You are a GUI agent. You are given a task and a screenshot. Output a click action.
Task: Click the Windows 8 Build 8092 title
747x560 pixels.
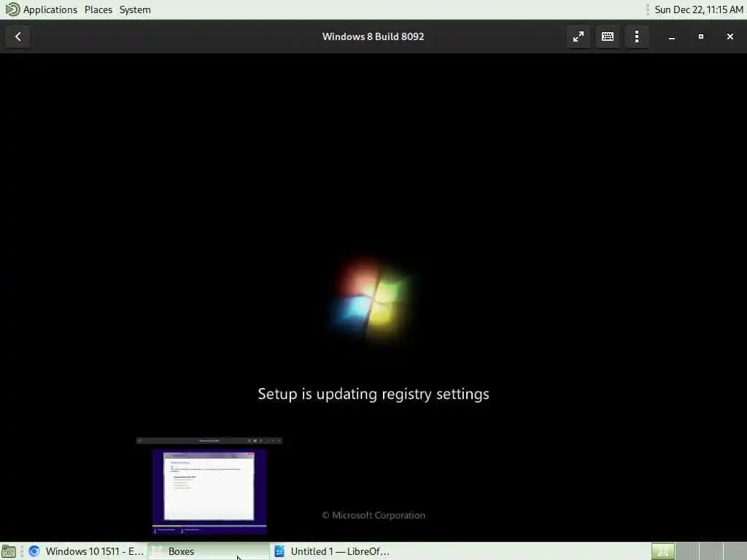point(373,36)
